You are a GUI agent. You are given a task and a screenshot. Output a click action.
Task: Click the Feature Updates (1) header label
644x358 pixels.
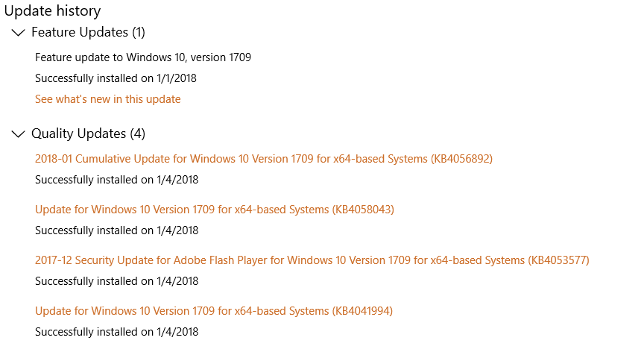point(88,32)
